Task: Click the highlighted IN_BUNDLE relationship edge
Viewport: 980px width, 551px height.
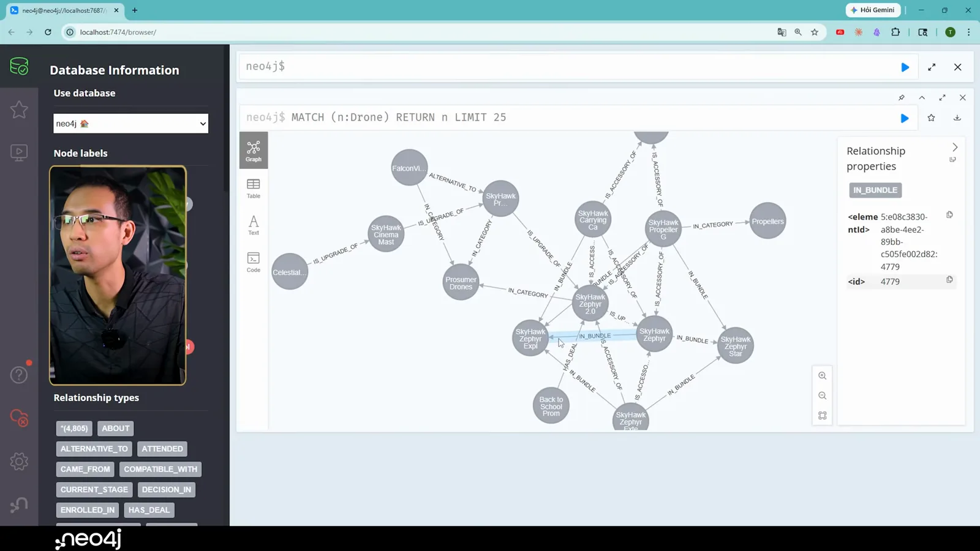Action: pos(595,335)
